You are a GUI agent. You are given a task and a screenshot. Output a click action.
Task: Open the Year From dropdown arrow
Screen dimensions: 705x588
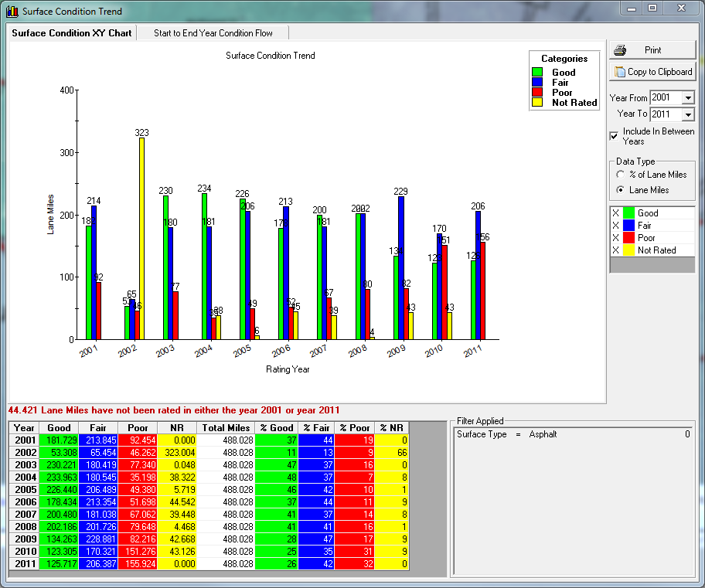[x=688, y=97]
